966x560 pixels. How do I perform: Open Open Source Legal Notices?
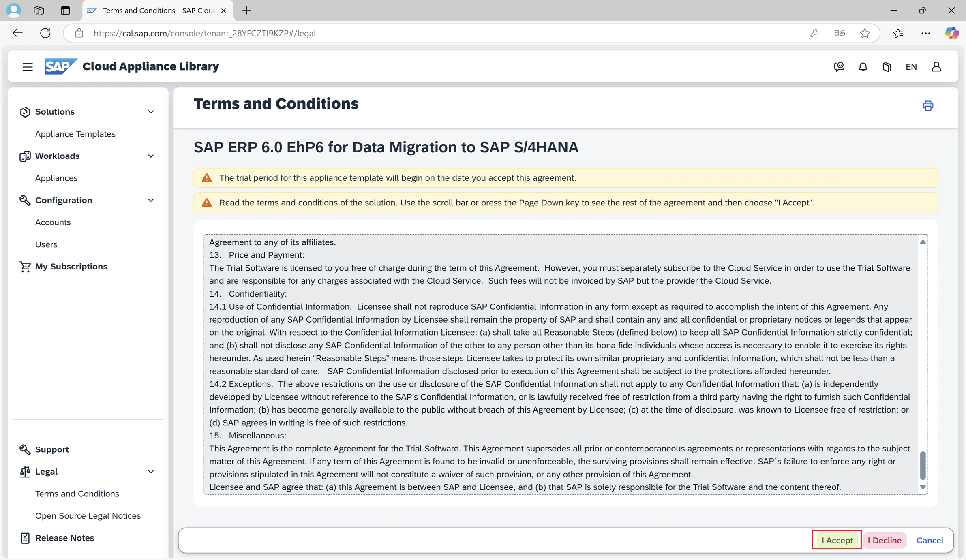click(x=88, y=516)
